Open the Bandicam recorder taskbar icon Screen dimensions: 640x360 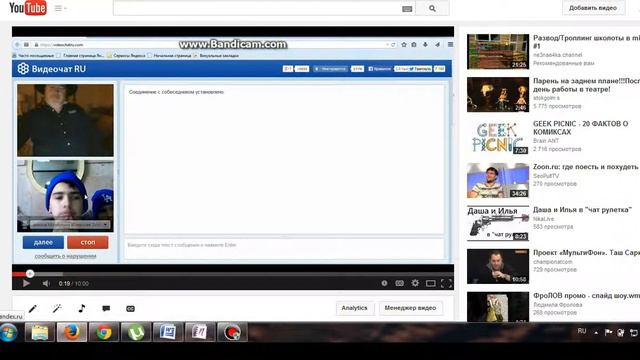(x=232, y=332)
